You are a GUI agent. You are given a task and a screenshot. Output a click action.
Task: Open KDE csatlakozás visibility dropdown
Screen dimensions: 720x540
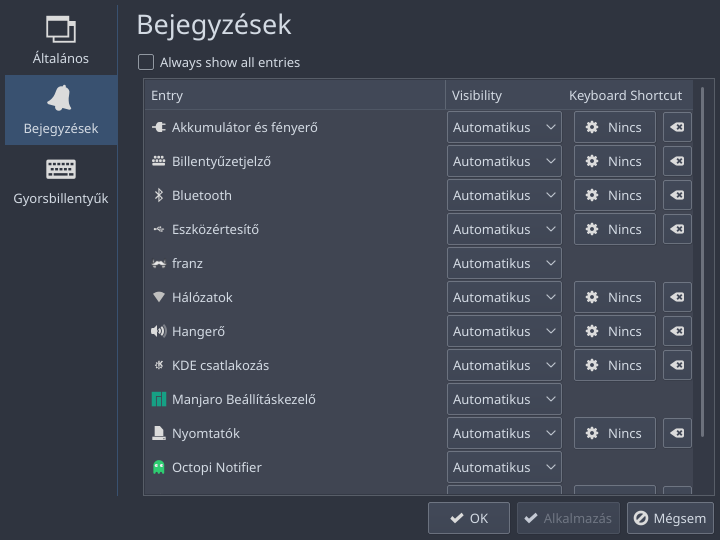click(504, 365)
